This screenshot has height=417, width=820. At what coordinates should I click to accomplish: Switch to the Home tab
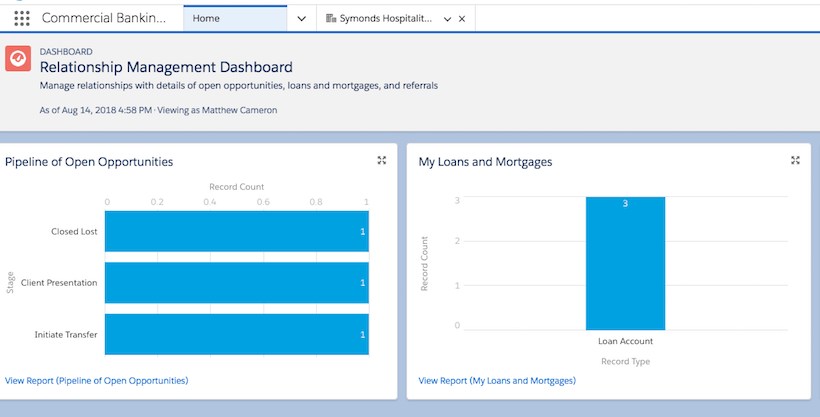(234, 18)
